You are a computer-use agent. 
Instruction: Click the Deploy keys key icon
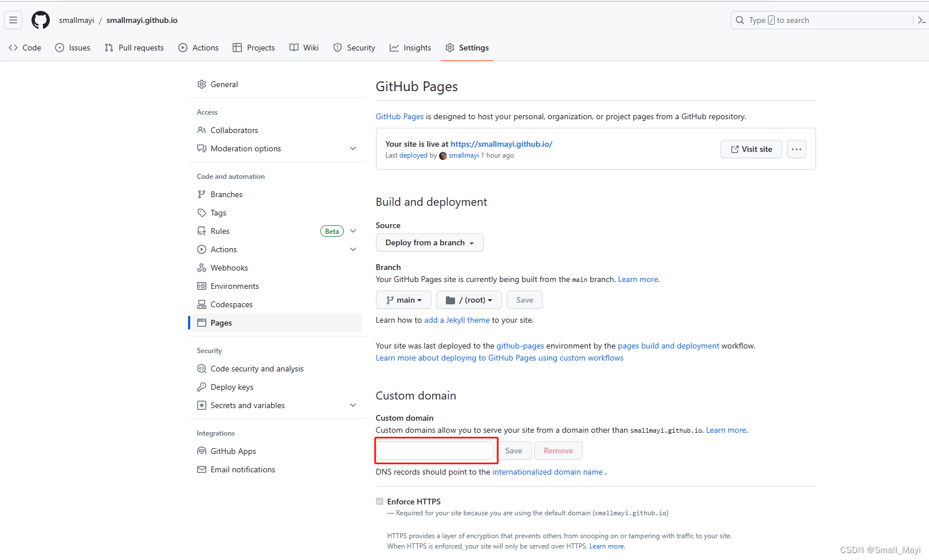[x=202, y=387]
